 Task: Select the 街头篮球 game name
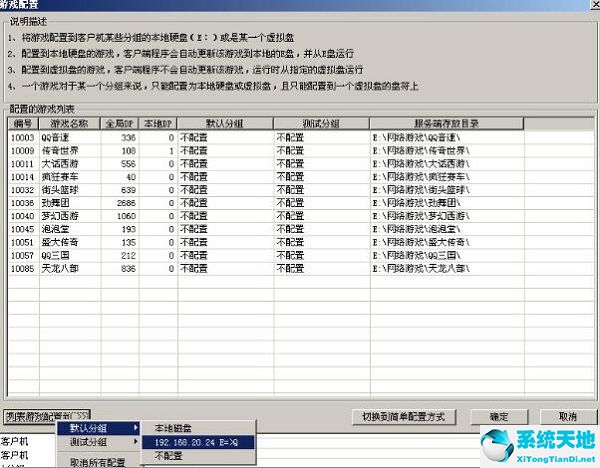pos(60,190)
